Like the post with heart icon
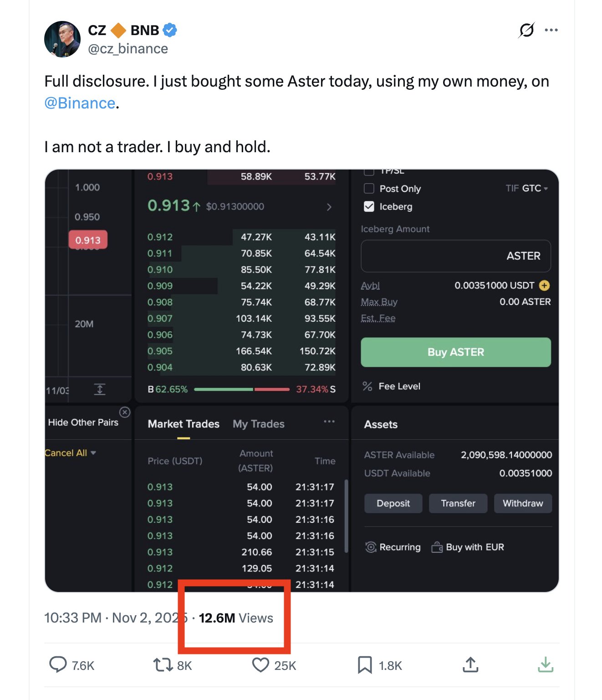 (x=260, y=665)
